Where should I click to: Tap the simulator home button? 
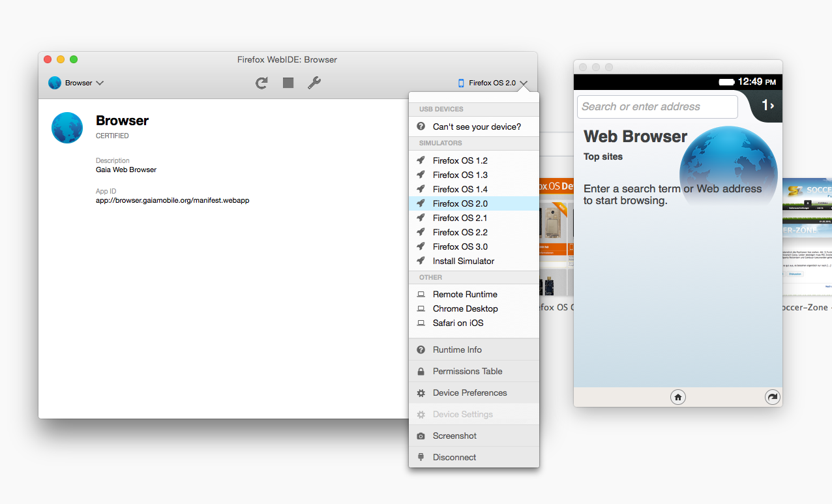[678, 397]
